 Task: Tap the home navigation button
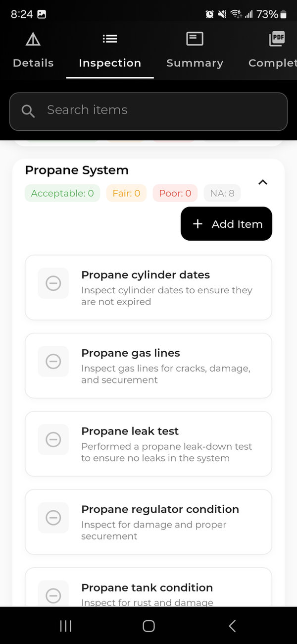tap(148, 626)
